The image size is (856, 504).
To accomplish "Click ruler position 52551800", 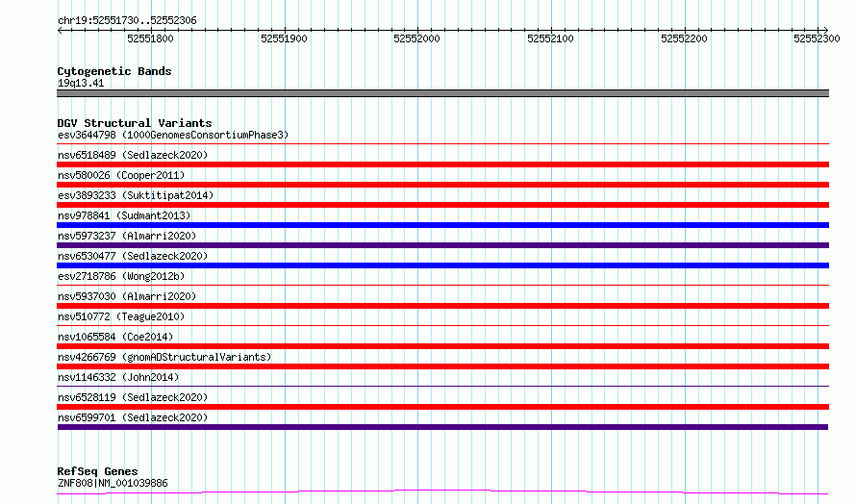I will pyautogui.click(x=150, y=38).
